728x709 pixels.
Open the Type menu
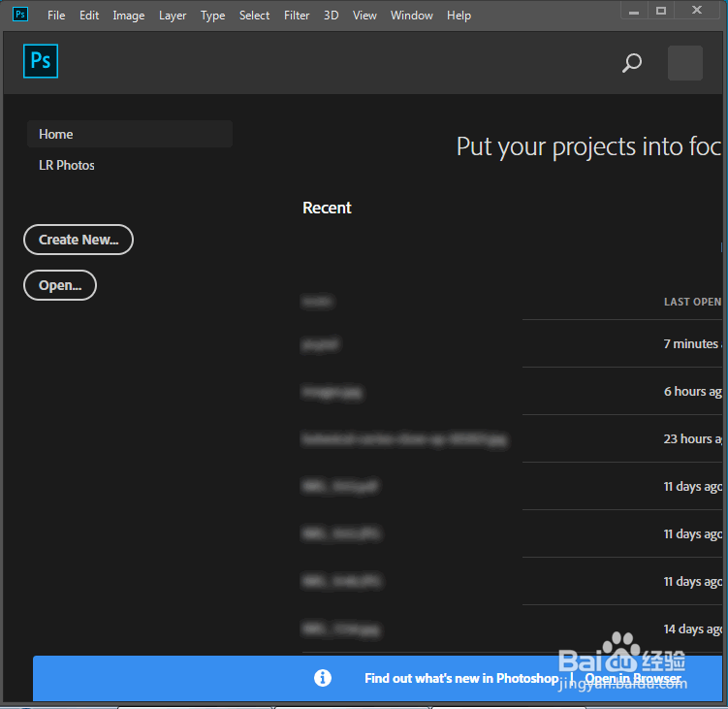click(212, 16)
